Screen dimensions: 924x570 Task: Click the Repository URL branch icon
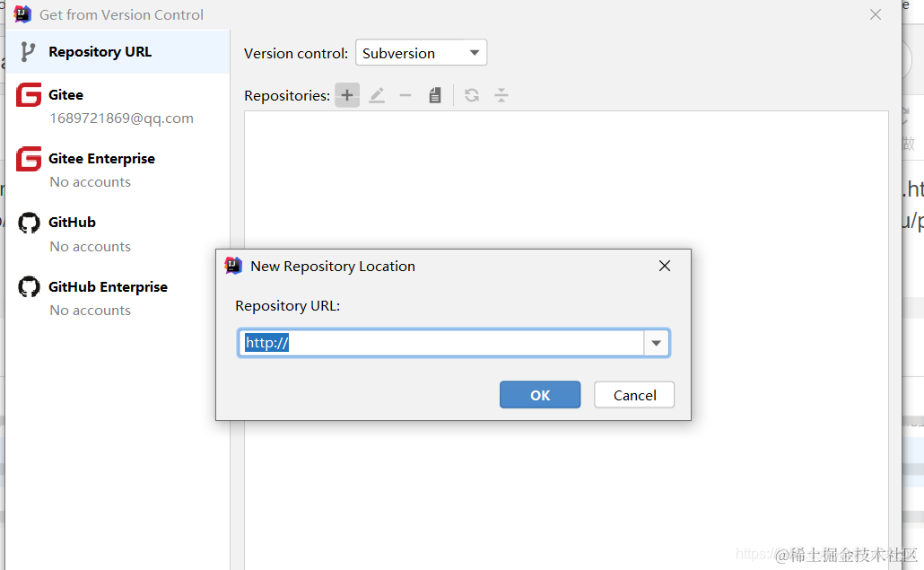pos(28,52)
